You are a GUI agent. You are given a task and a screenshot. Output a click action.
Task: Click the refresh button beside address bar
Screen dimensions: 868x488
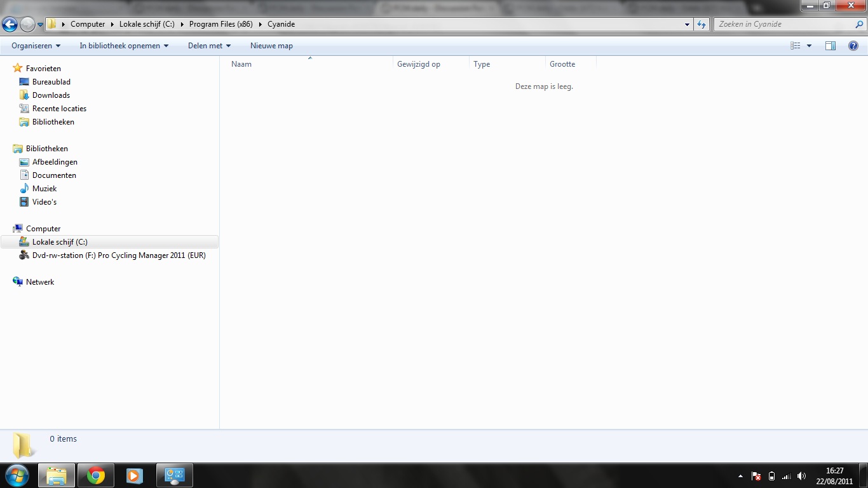click(702, 24)
